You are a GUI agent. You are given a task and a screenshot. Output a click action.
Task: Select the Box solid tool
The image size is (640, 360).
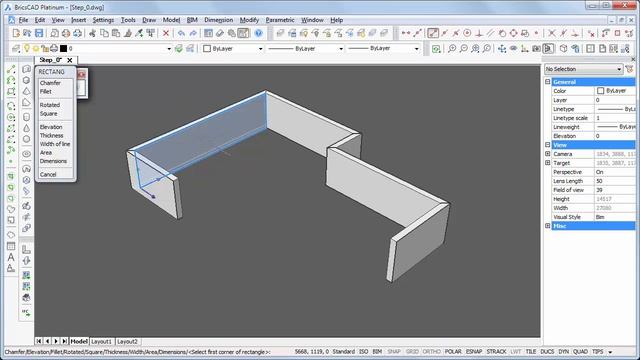[27, 80]
